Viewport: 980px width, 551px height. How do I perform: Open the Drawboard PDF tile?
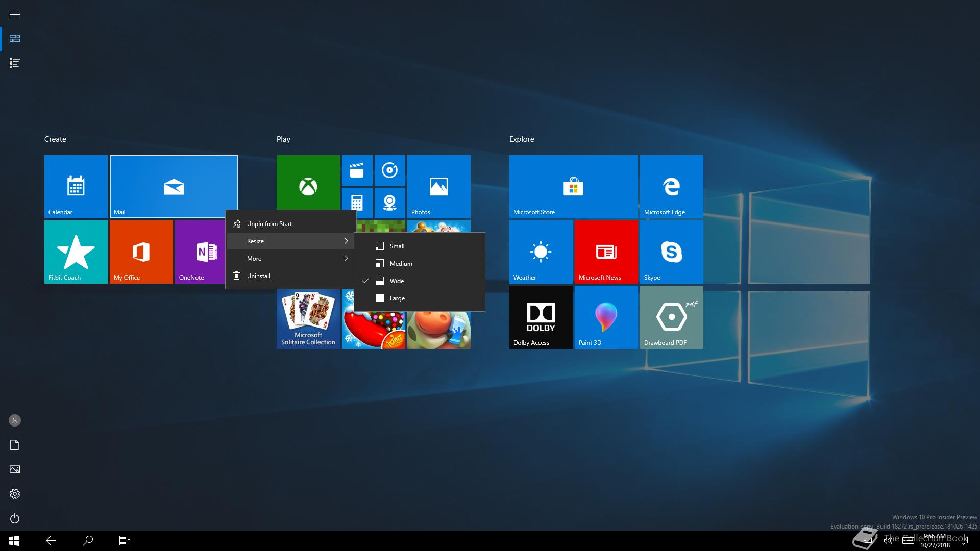point(672,317)
